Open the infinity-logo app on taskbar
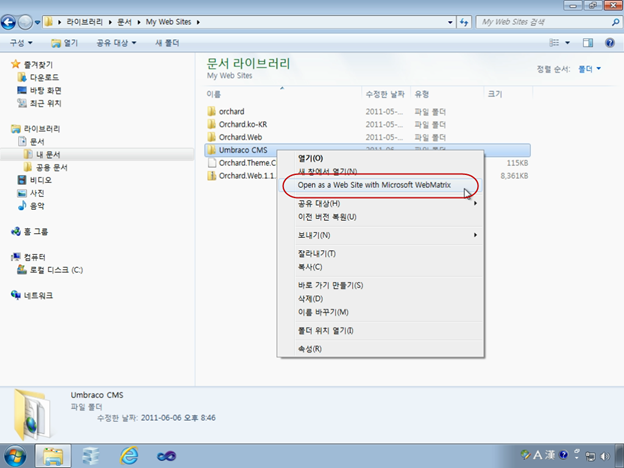The height and width of the screenshot is (468, 624). 166,456
